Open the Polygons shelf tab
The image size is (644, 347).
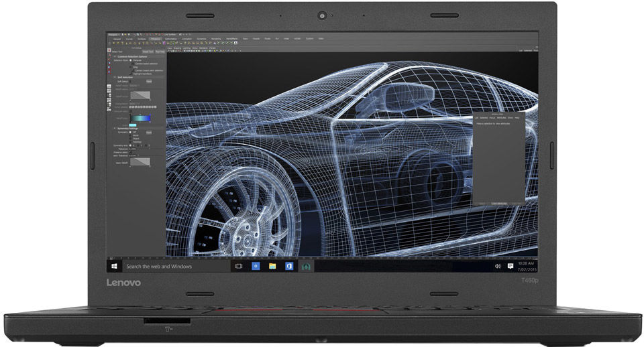tap(156, 39)
